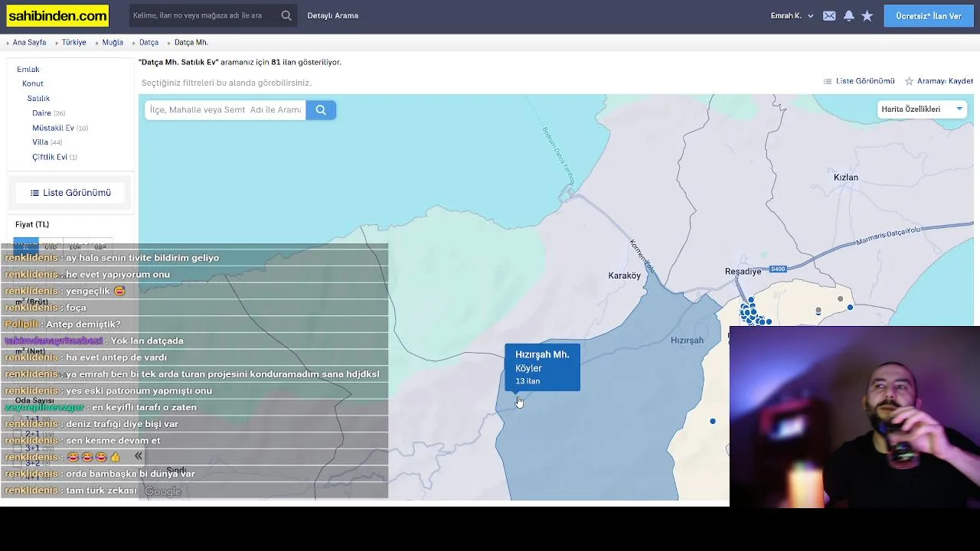
Task: Go to Muğla breadcrumb
Action: 113,43
